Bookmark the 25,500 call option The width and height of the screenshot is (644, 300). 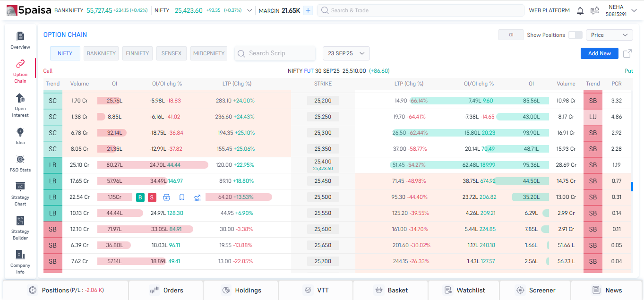click(x=182, y=197)
